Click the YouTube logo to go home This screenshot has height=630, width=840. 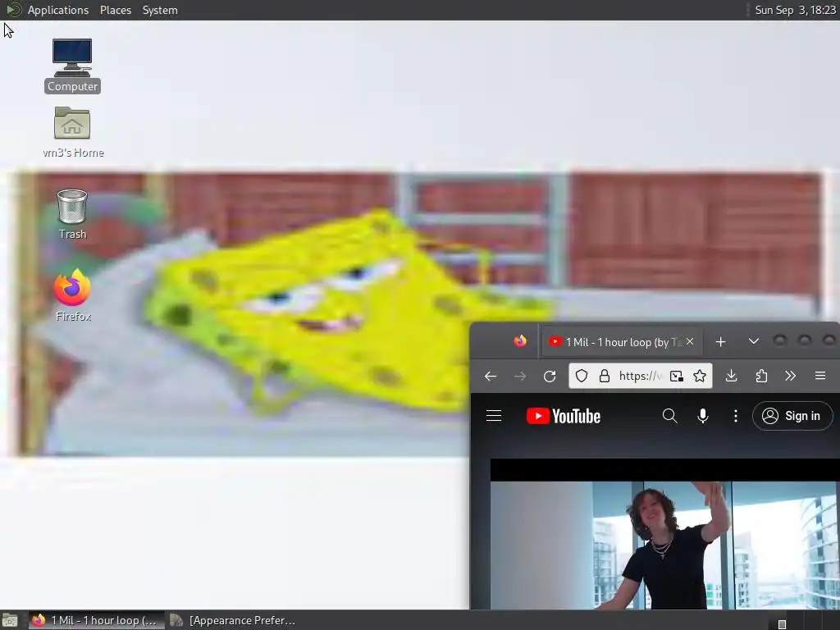(564, 416)
